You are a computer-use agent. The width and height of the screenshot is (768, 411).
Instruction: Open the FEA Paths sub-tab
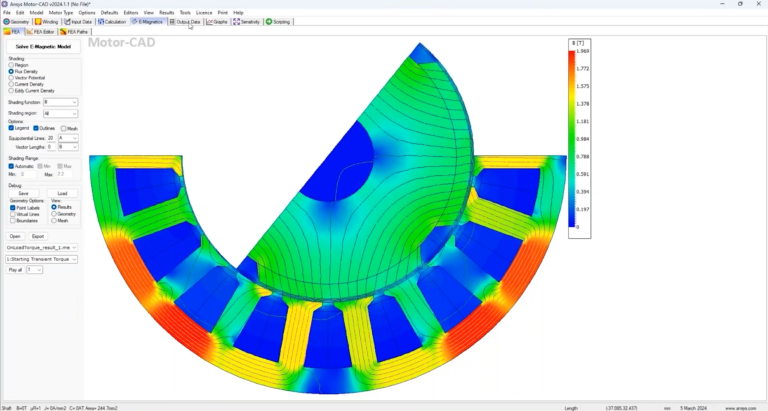74,32
